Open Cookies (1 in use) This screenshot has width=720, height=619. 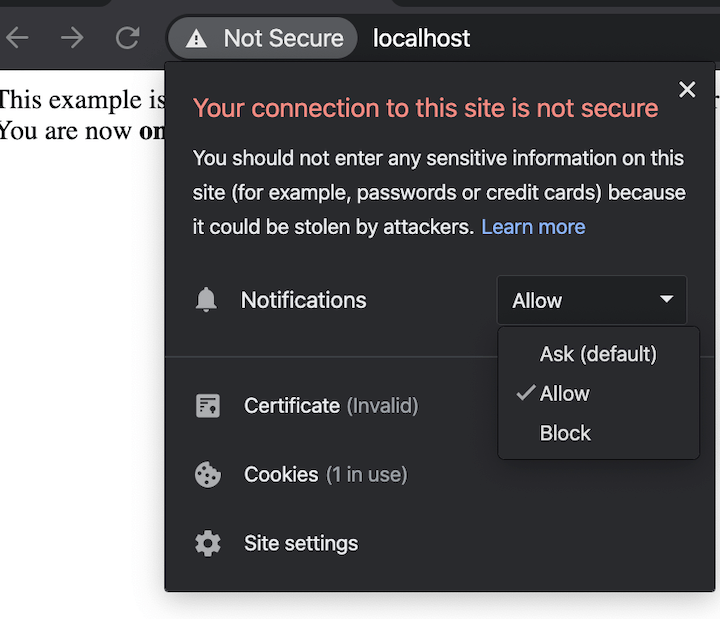click(325, 475)
